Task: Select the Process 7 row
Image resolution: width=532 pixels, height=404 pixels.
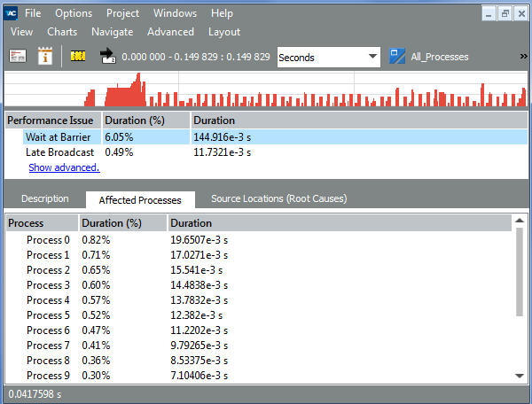Action: (259, 346)
